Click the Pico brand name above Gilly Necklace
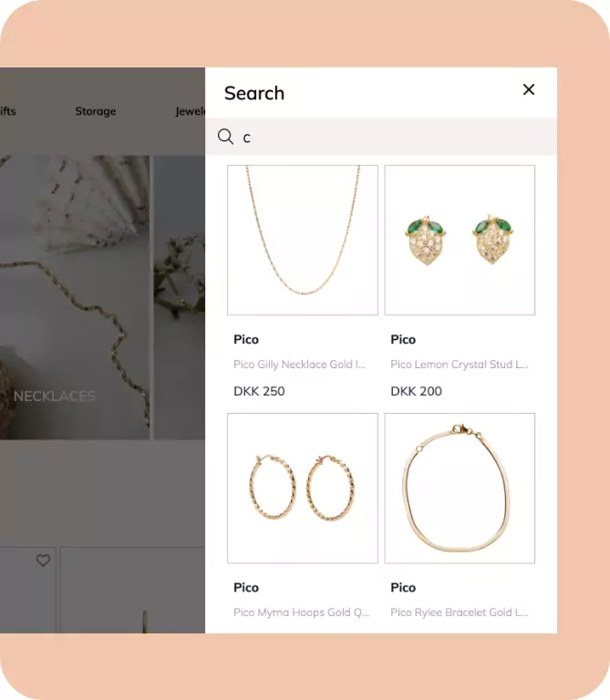The height and width of the screenshot is (700, 610). (246, 339)
